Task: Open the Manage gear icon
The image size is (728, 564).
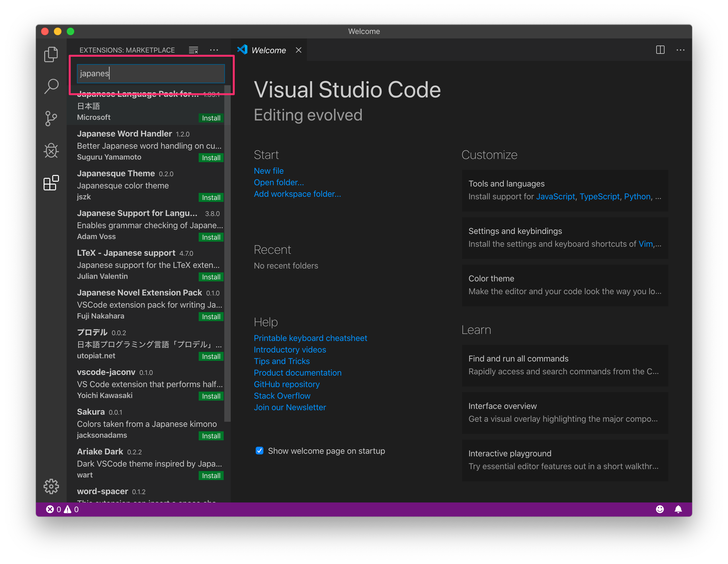Action: point(51,486)
